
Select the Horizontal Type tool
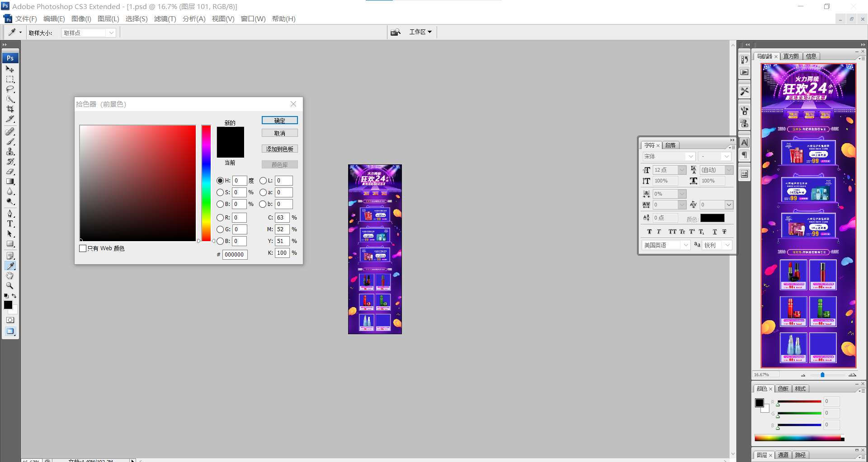pos(10,224)
